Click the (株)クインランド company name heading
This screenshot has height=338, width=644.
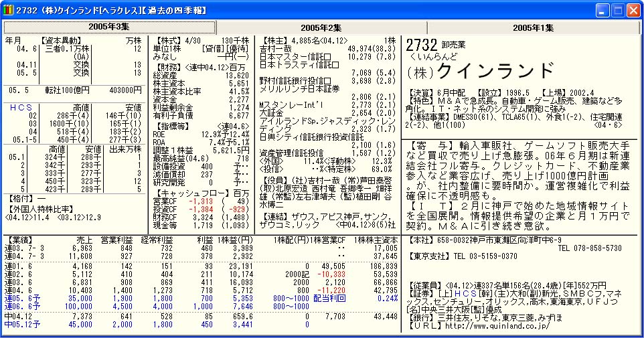481,70
